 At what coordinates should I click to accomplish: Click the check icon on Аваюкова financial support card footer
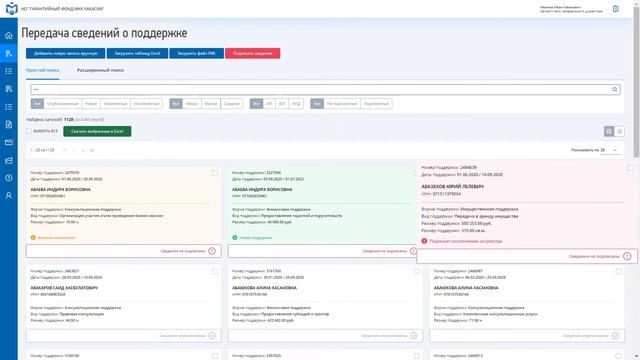413,336
